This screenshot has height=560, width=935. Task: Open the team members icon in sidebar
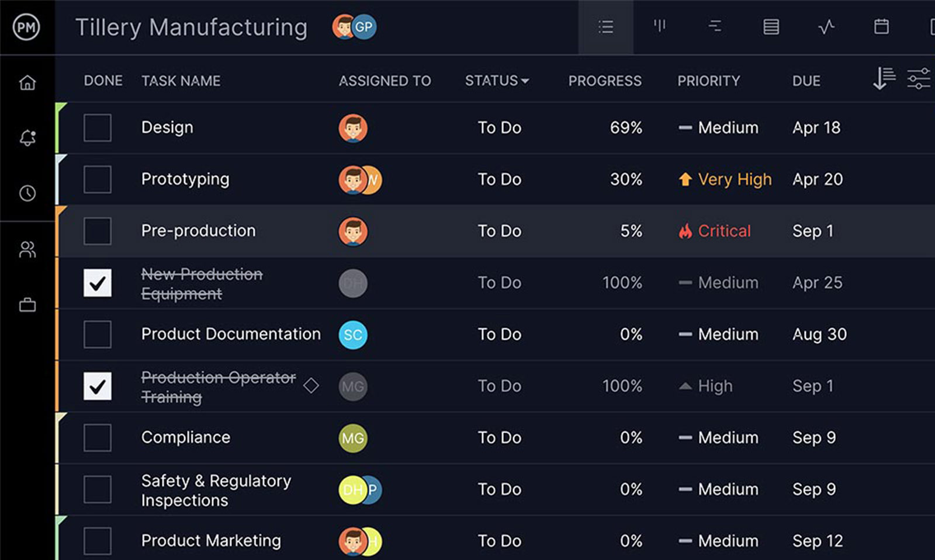tap(27, 249)
